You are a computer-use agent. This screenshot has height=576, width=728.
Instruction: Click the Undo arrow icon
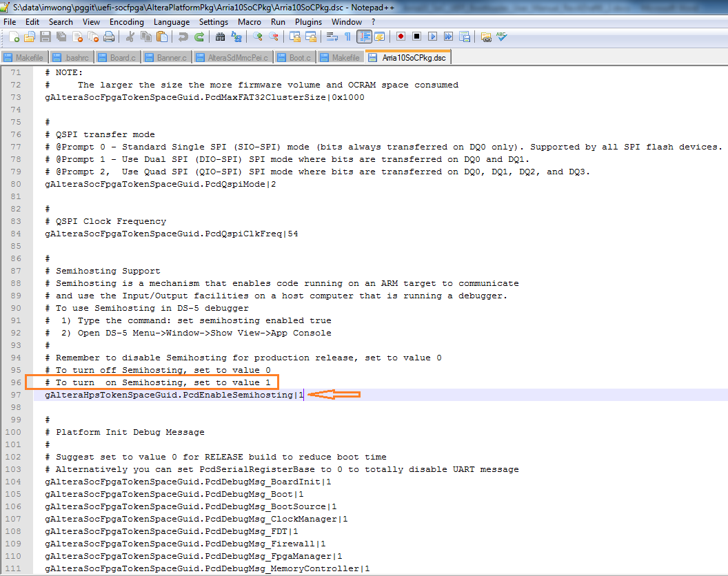coord(183,37)
